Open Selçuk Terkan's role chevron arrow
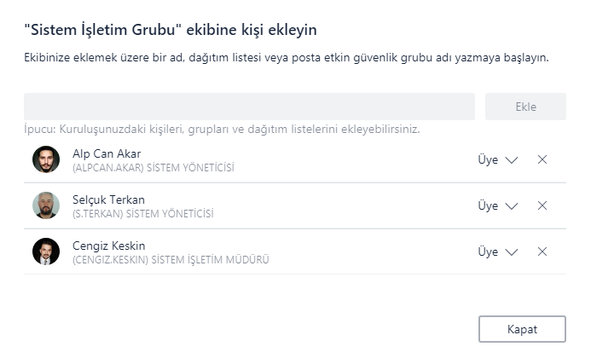591x364 pixels. tap(512, 206)
